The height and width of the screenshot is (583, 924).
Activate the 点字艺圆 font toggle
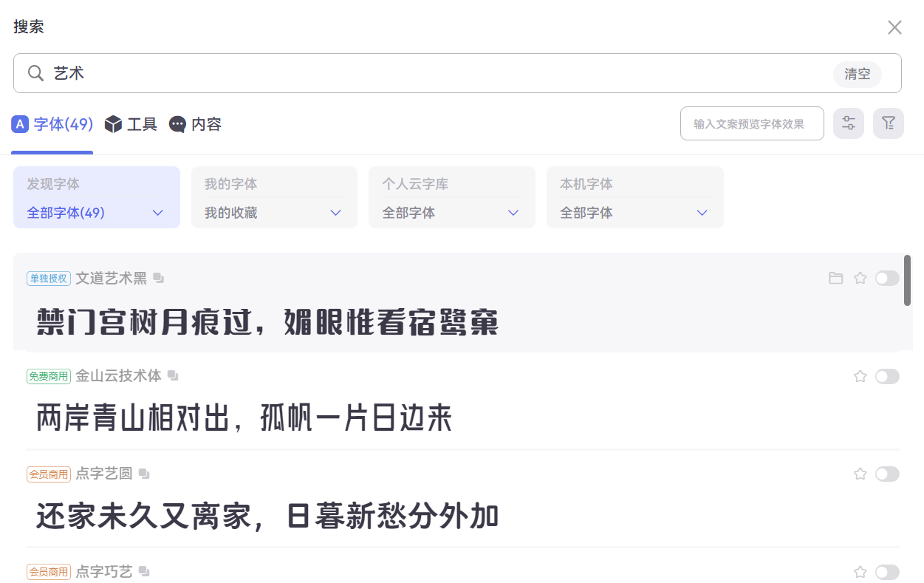[887, 474]
